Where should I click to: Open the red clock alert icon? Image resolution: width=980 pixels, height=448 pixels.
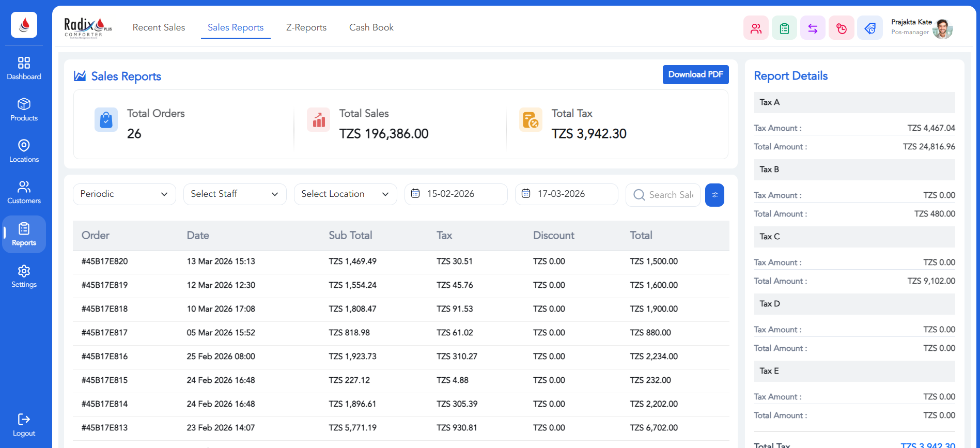pos(841,28)
